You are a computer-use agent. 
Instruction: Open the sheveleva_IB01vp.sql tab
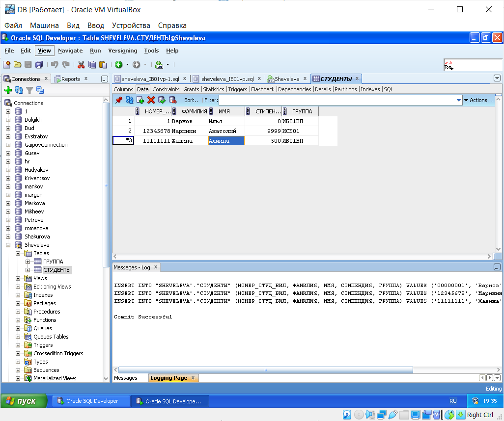(227, 79)
